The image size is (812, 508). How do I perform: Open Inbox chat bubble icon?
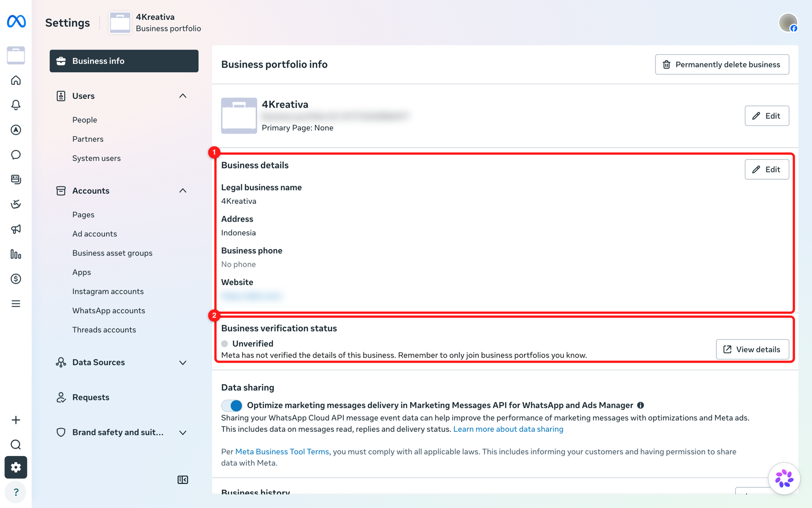(16, 155)
